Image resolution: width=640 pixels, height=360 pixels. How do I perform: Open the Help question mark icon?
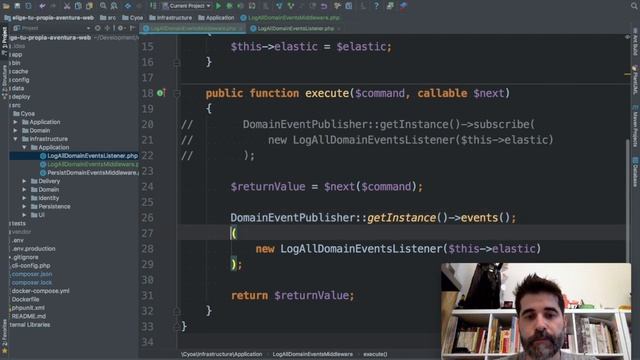[x=376, y=6]
